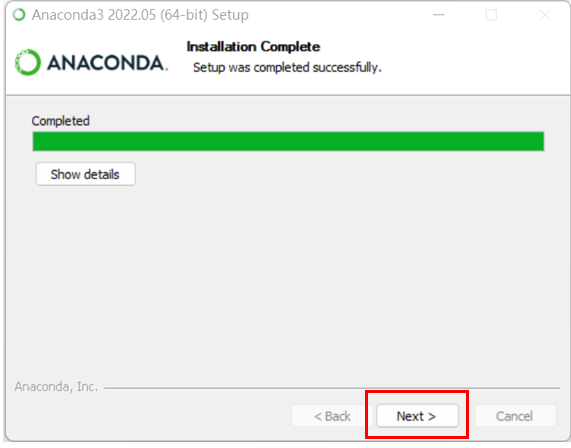Open Show details for installation log
571x448 pixels.
pyautogui.click(x=86, y=174)
